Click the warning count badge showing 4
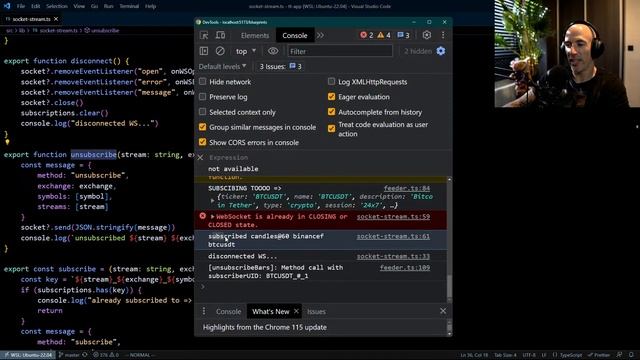 (x=384, y=36)
